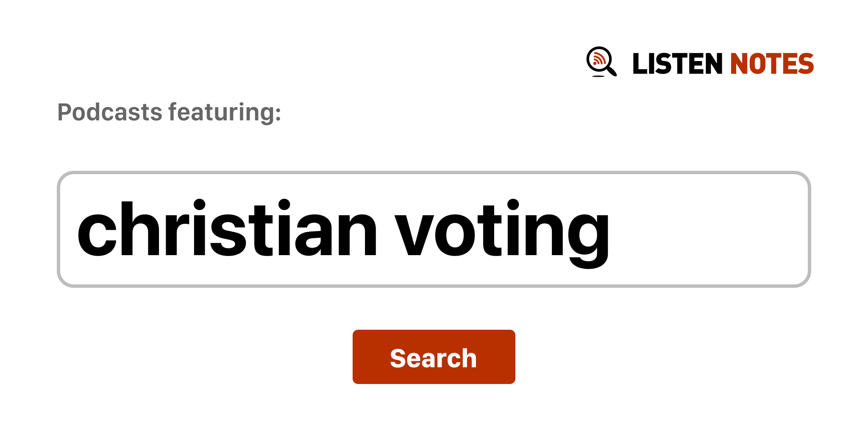Focus the podcast search input field
This screenshot has width=868, height=434.
click(433, 229)
